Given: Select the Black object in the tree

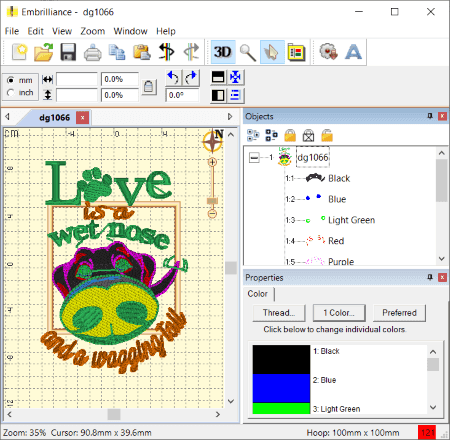Looking at the screenshot, I should (x=339, y=178).
